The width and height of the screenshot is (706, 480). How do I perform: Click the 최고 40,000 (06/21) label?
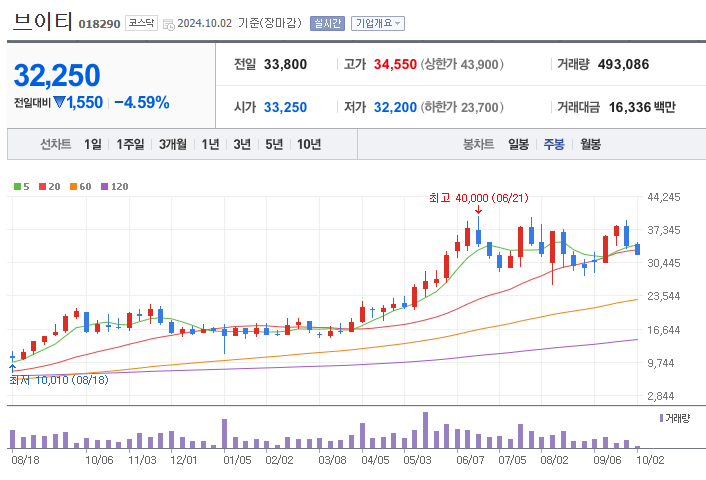pos(479,198)
